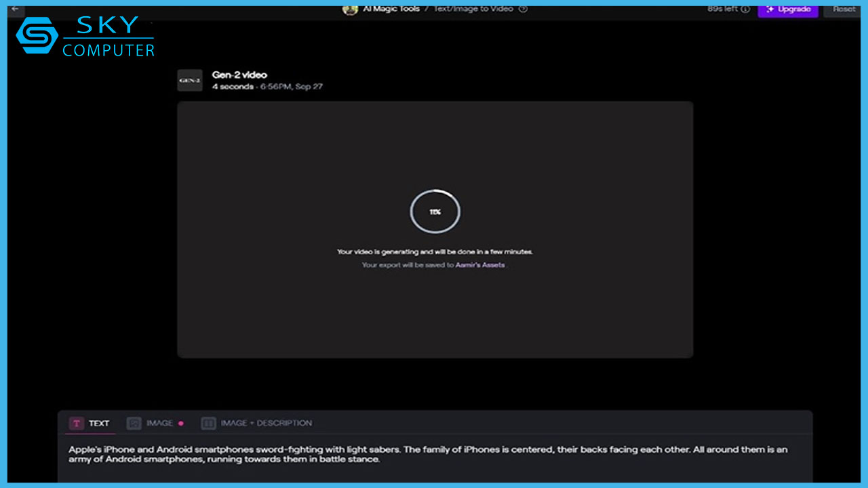This screenshot has height=488, width=868.
Task: Switch to the IMAGE + DESCRIPTION tab
Action: [266, 423]
